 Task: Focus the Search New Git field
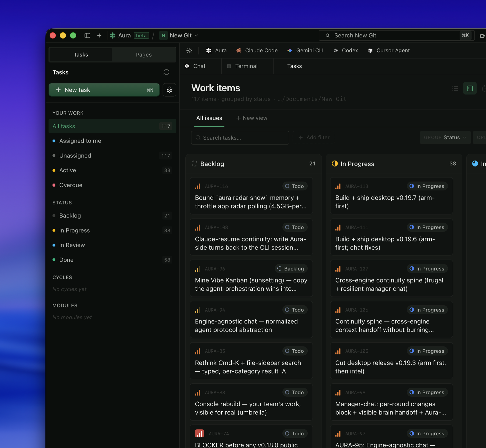(x=397, y=35)
